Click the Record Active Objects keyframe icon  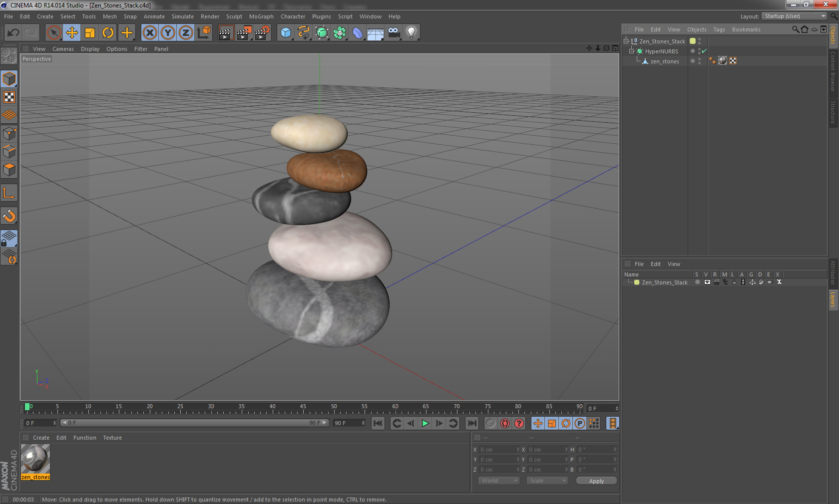[491, 423]
